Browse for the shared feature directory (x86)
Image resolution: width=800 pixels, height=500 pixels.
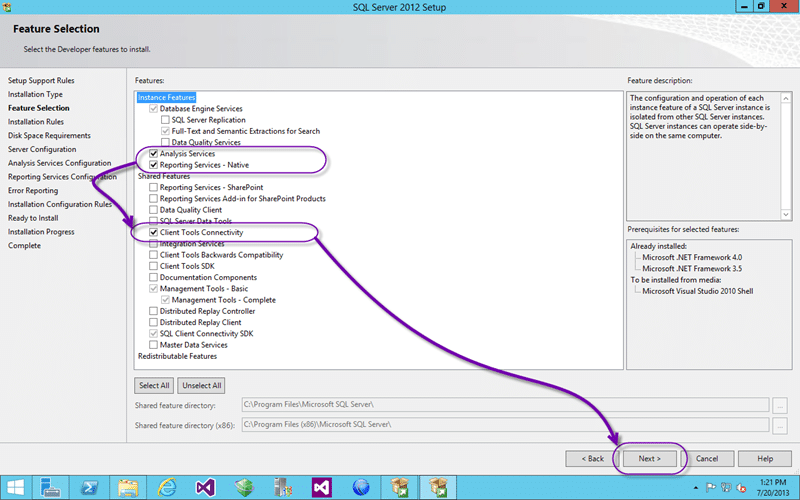click(780, 426)
